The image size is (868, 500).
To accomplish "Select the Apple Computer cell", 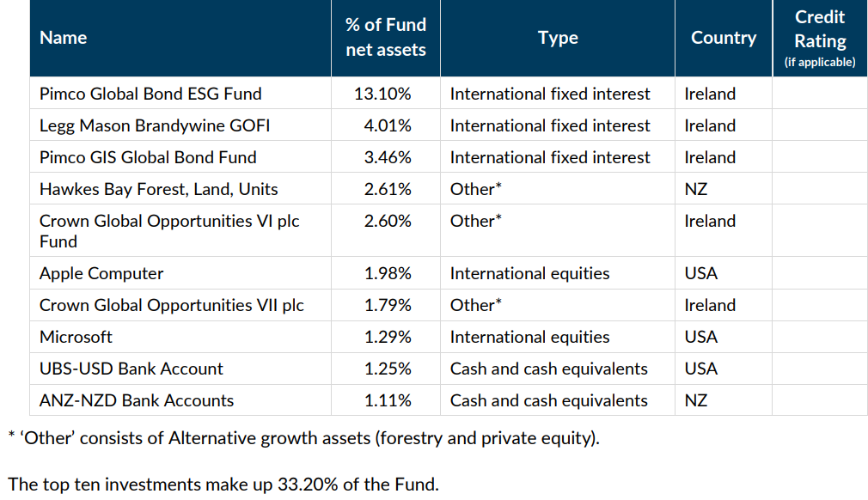I will [101, 273].
